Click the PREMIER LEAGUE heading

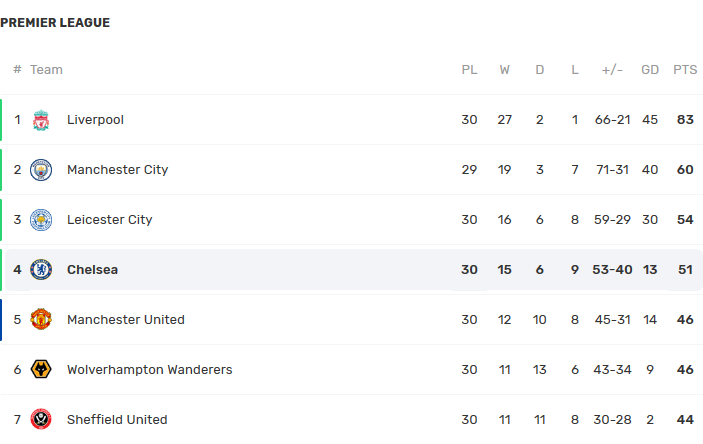[x=55, y=22]
